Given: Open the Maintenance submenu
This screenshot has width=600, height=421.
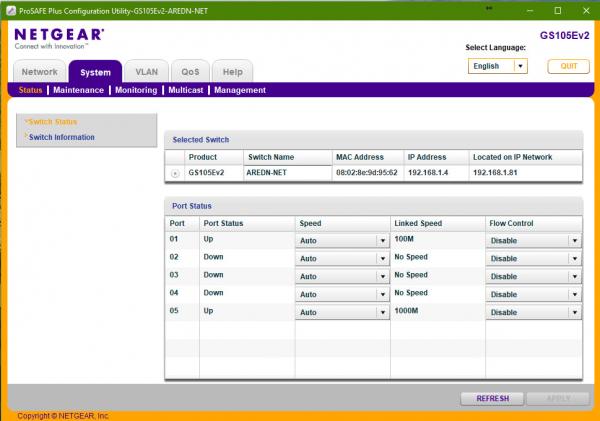Looking at the screenshot, I should [x=78, y=90].
